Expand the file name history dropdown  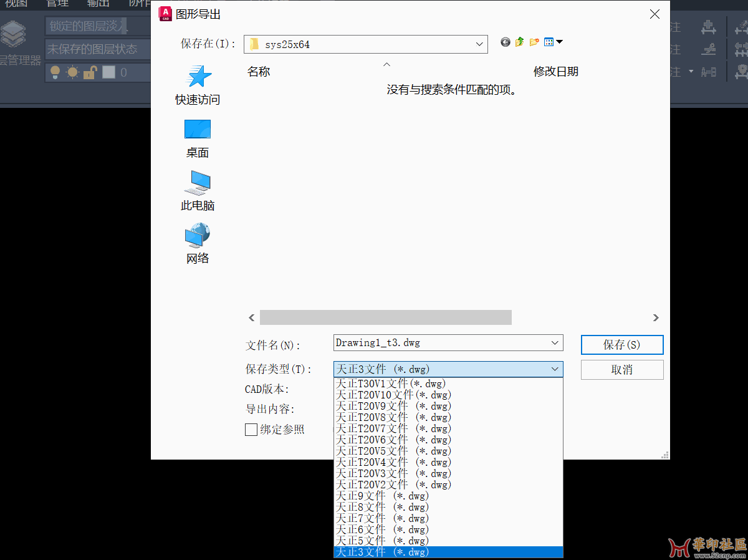[x=555, y=343]
